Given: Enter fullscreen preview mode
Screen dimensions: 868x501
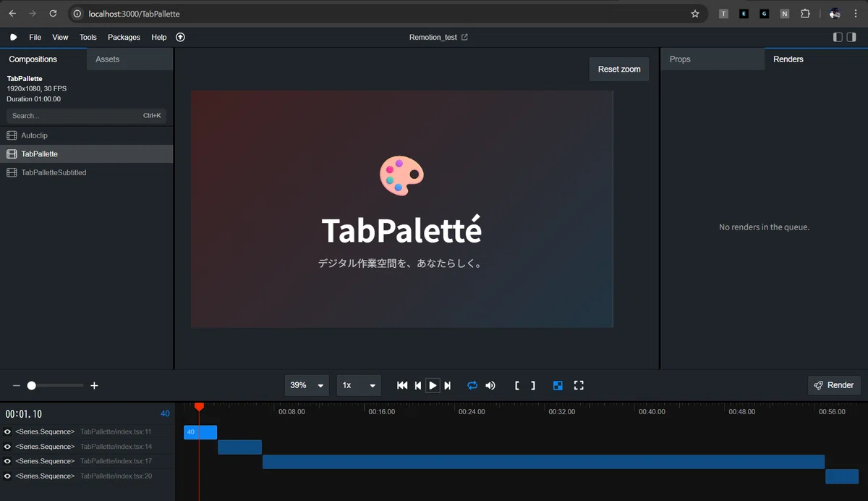Looking at the screenshot, I should point(579,385).
